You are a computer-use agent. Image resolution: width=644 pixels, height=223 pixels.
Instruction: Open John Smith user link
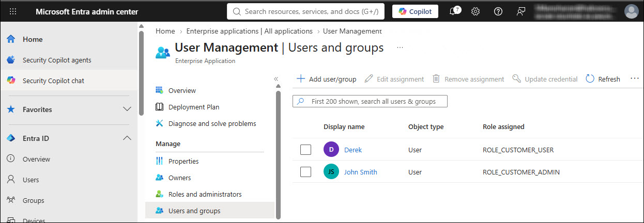pos(361,172)
